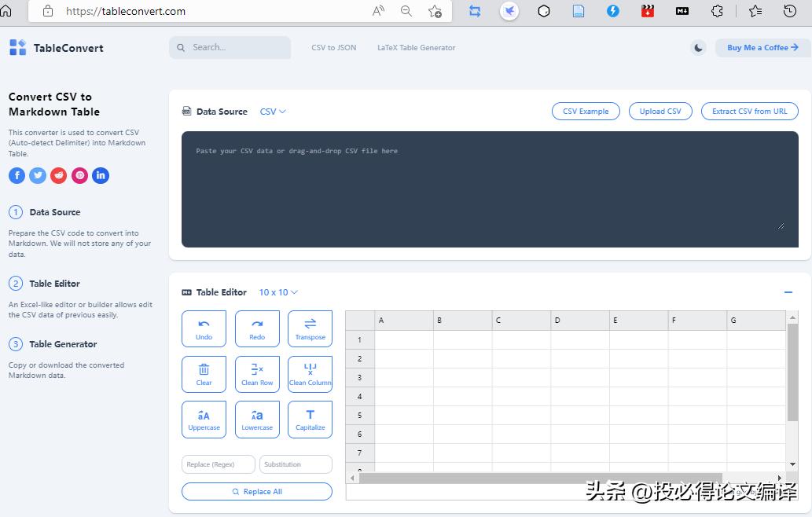The width and height of the screenshot is (812, 517).
Task: Click the read aloud icon in address bar
Action: coord(379,11)
